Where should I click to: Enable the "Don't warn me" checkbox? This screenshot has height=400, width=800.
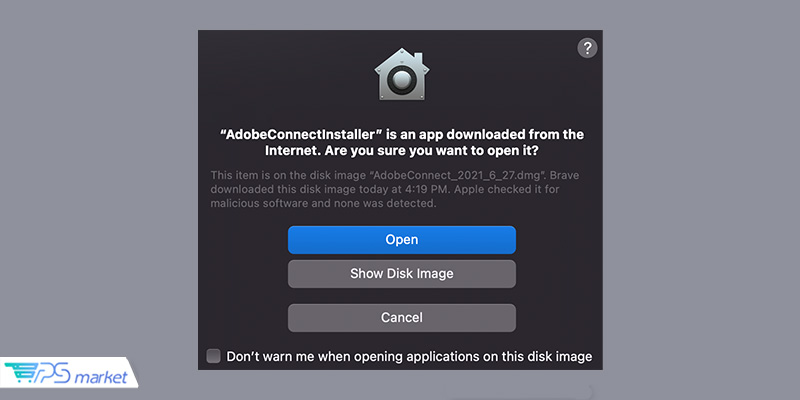pos(214,356)
